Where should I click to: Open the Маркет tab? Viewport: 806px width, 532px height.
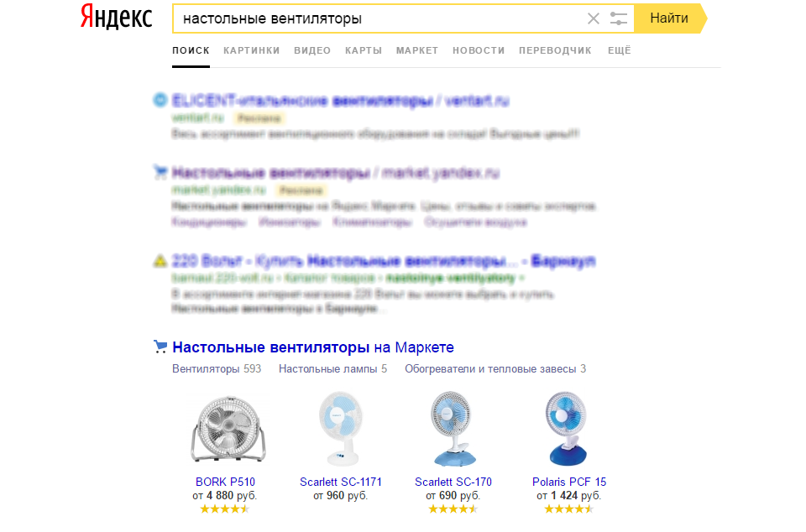(417, 50)
